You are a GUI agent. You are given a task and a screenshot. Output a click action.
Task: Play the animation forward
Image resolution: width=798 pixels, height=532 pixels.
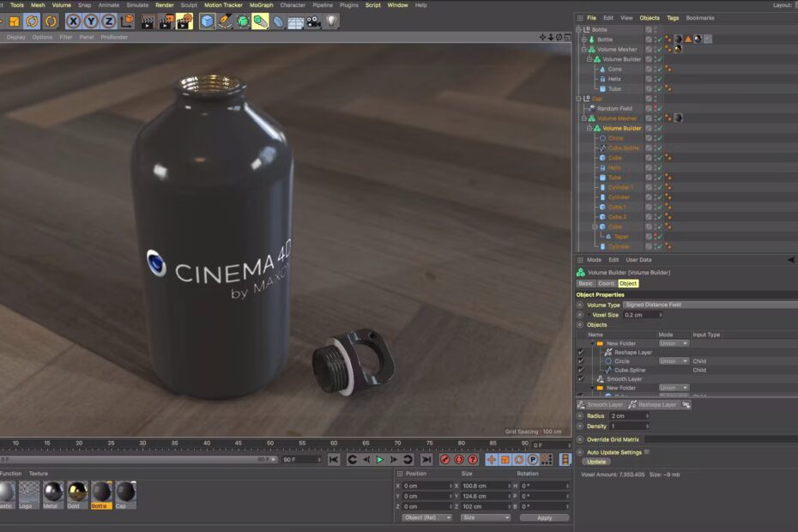pyautogui.click(x=379, y=460)
